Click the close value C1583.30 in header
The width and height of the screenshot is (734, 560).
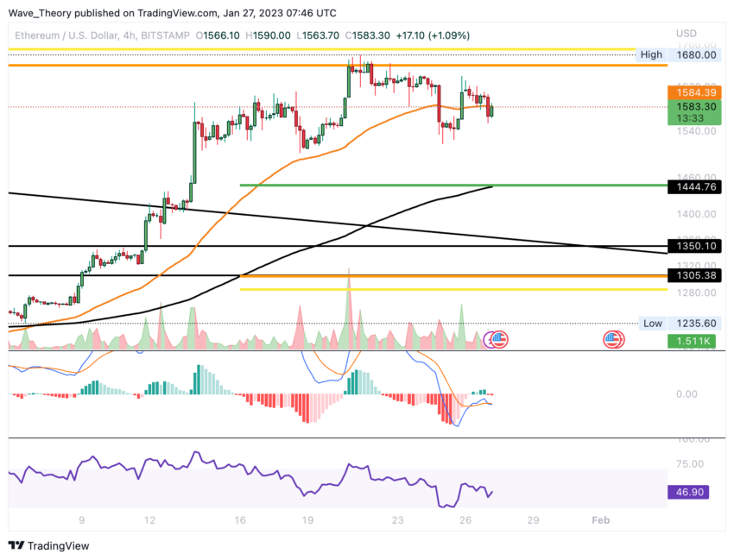[368, 35]
